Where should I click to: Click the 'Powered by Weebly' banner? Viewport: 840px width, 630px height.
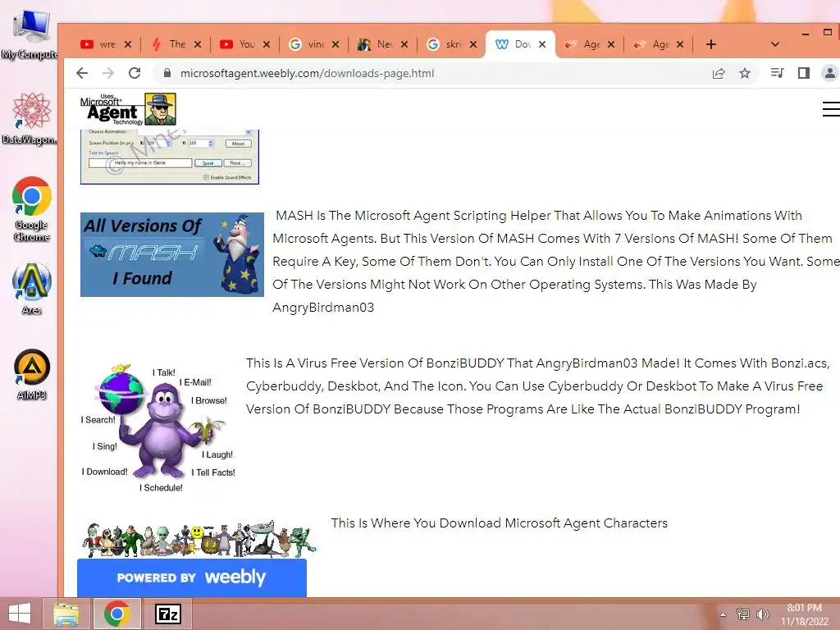point(192,577)
